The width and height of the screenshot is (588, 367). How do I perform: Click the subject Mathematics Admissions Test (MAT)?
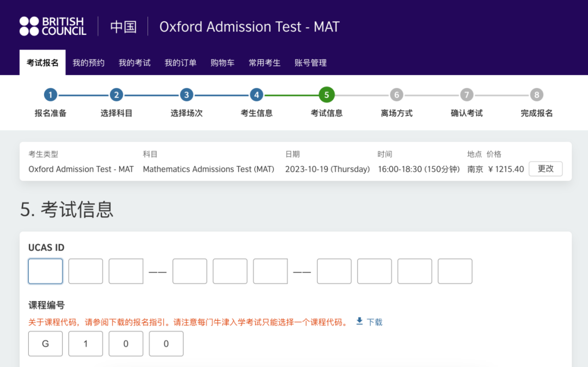(x=209, y=169)
